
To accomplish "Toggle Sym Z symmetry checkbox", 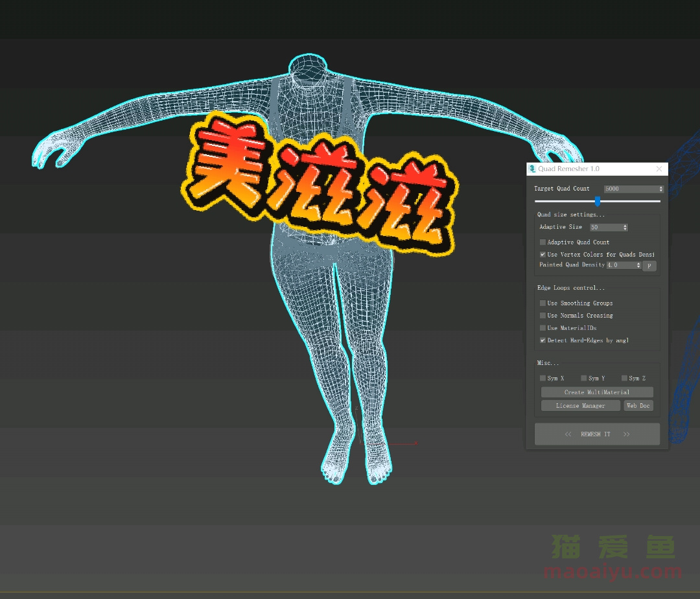I will (625, 379).
